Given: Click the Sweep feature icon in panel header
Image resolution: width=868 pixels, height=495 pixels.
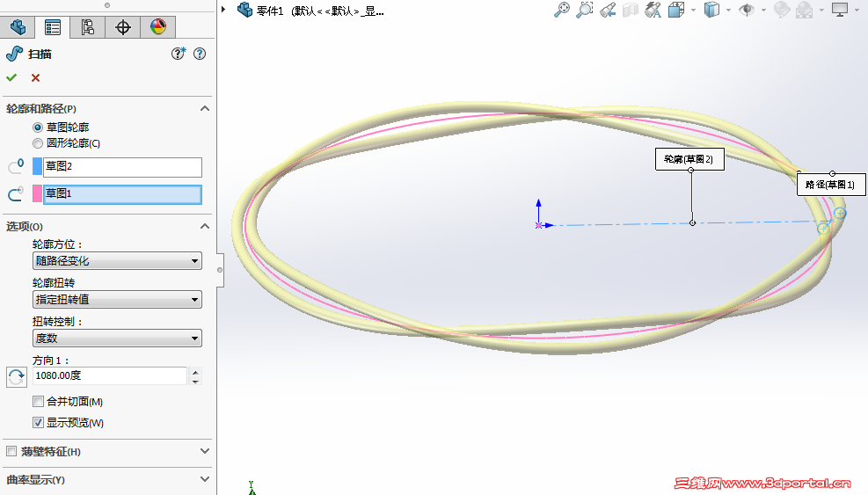Looking at the screenshot, I should pos(14,54).
